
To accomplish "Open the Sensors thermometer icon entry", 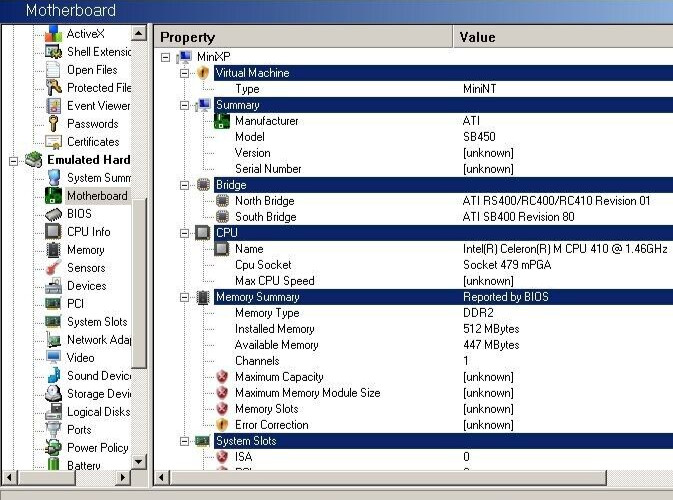I will tap(53, 268).
